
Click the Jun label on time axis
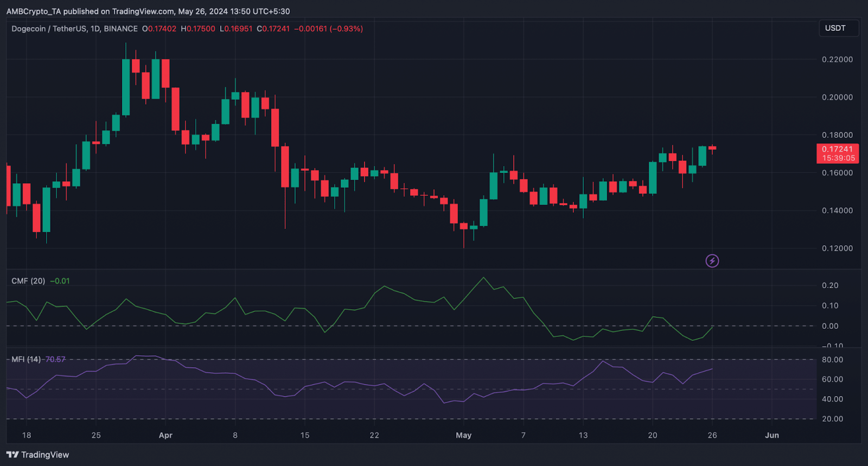771,435
